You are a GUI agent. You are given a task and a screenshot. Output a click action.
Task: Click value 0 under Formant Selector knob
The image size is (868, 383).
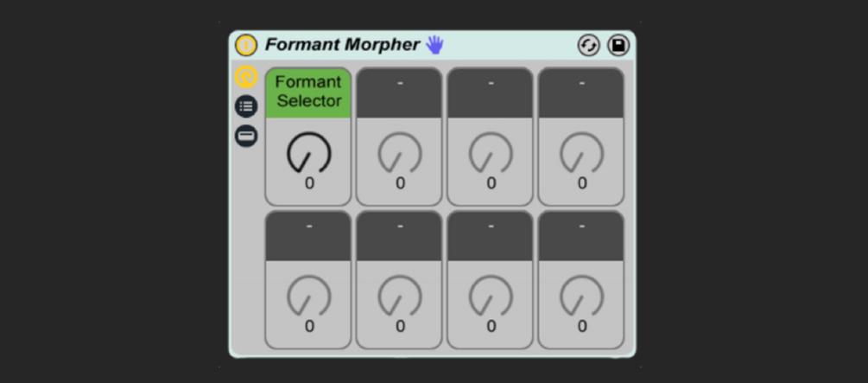pos(309,183)
